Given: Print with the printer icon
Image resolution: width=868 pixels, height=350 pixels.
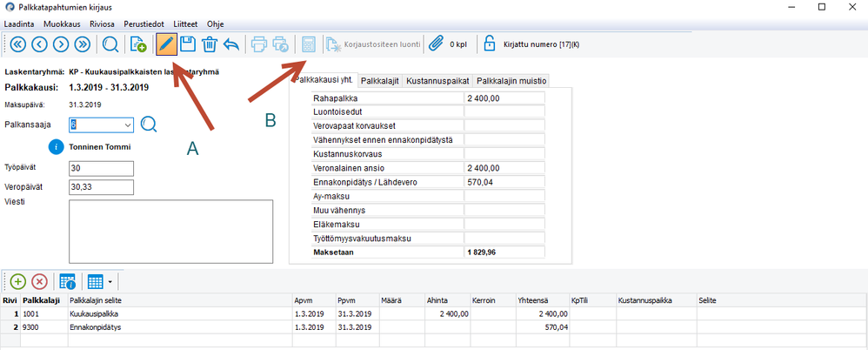Looking at the screenshot, I should click(259, 44).
